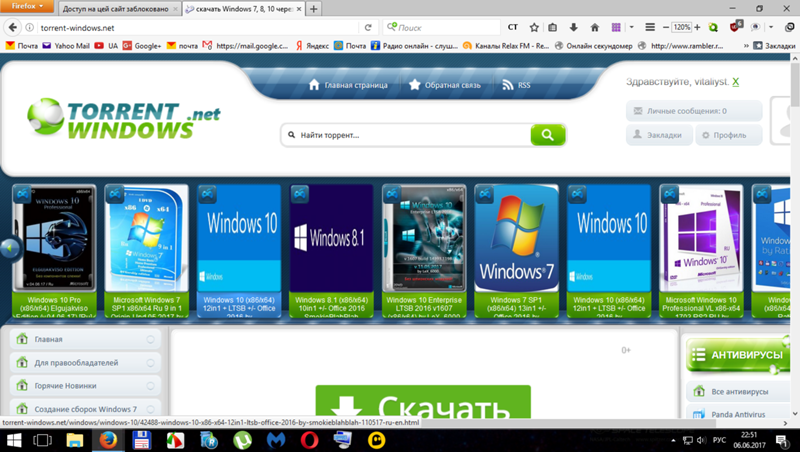The image size is (800, 452).
Task: Click the green search magnifier button on the site
Action: click(547, 135)
